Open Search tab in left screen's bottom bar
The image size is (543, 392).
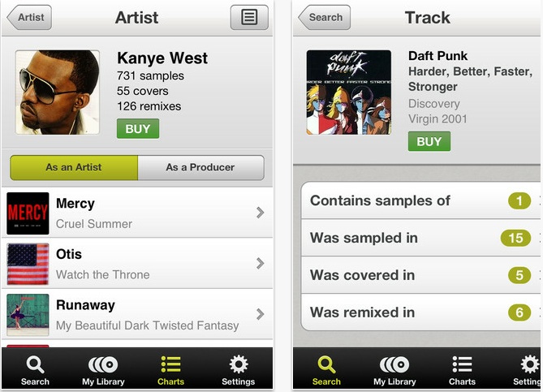[35, 371]
